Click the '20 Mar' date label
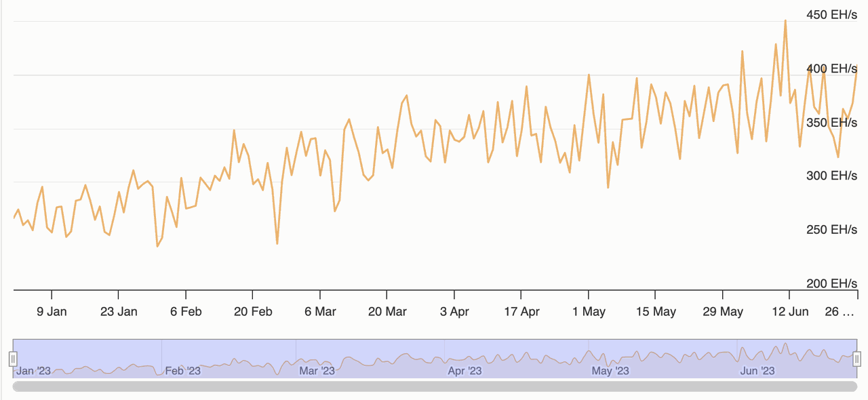This screenshot has width=868, height=400. click(x=388, y=311)
